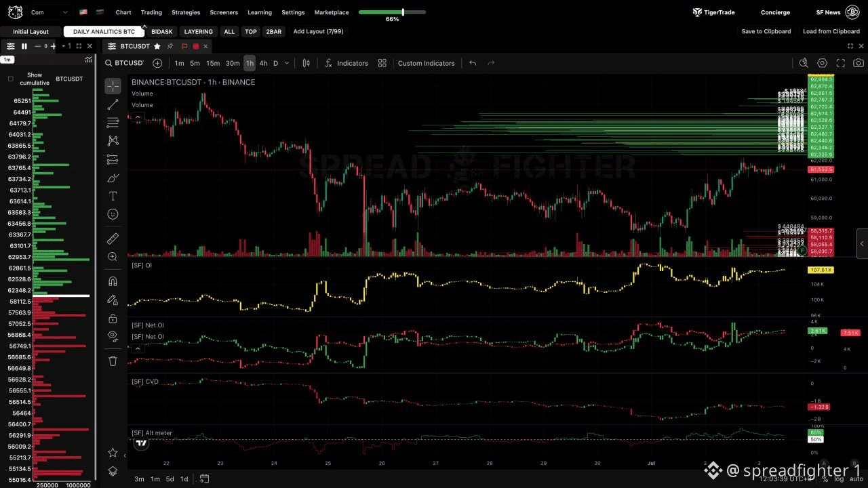Image resolution: width=868 pixels, height=488 pixels.
Task: Open the Screeners menu
Action: (x=224, y=12)
